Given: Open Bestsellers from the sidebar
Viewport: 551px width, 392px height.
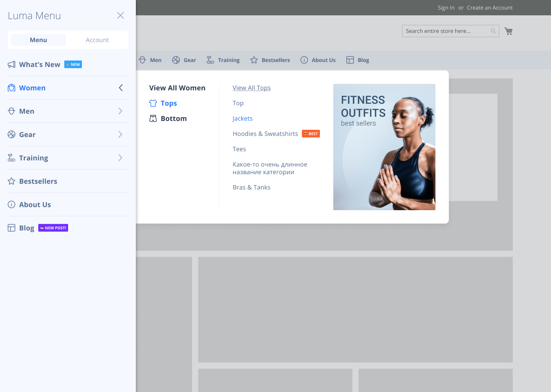Looking at the screenshot, I should (38, 181).
